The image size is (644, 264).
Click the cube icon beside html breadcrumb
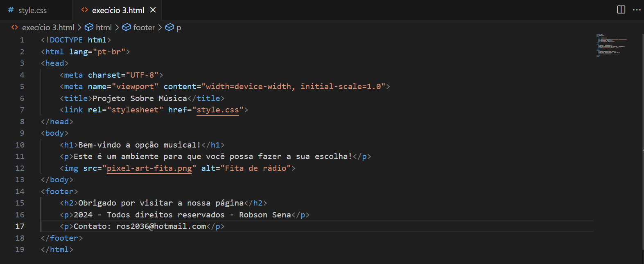click(89, 27)
